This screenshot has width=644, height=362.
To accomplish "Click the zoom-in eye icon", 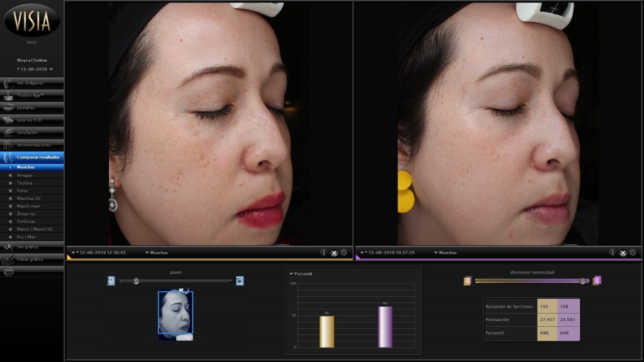I will click(240, 281).
